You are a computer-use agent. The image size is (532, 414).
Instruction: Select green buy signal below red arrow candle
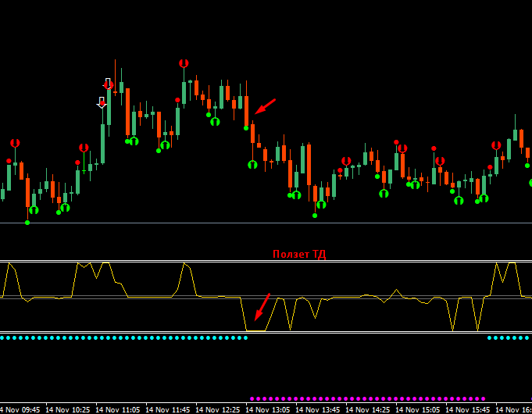[252, 165]
